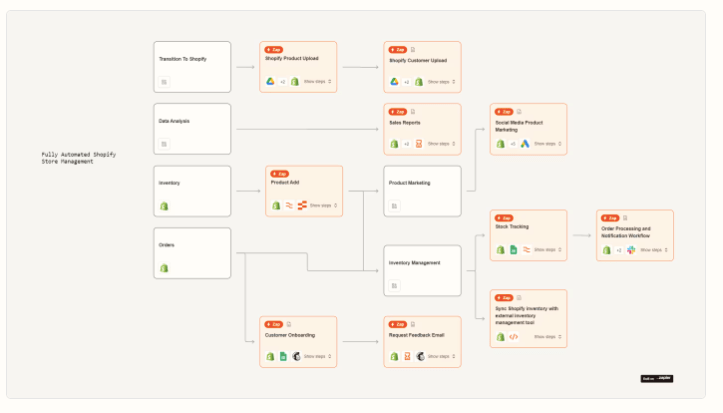The image size is (723, 413).
Task: Click Mailchimp icon in Request Feedback Email card
Action: click(x=420, y=356)
